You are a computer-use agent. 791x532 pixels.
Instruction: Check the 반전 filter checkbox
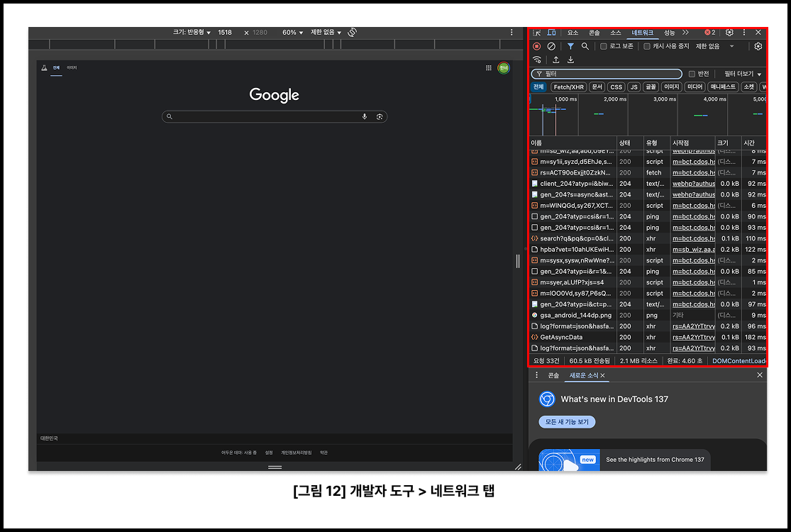[692, 74]
